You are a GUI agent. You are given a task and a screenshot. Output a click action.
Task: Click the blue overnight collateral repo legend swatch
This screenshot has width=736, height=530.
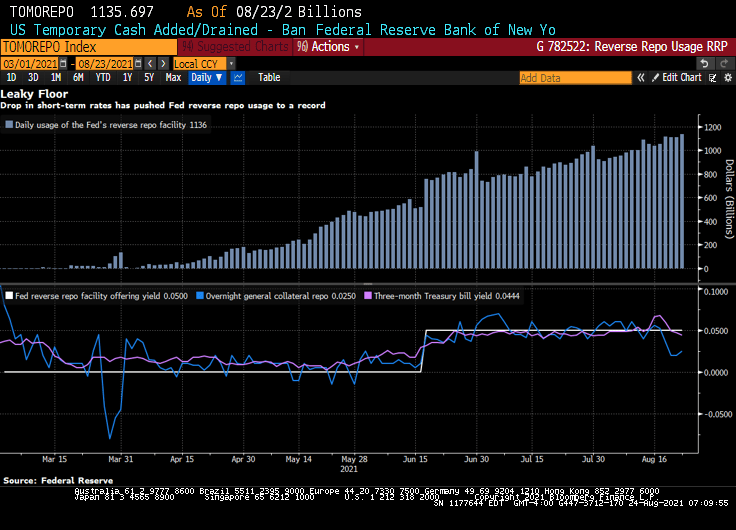pos(199,296)
